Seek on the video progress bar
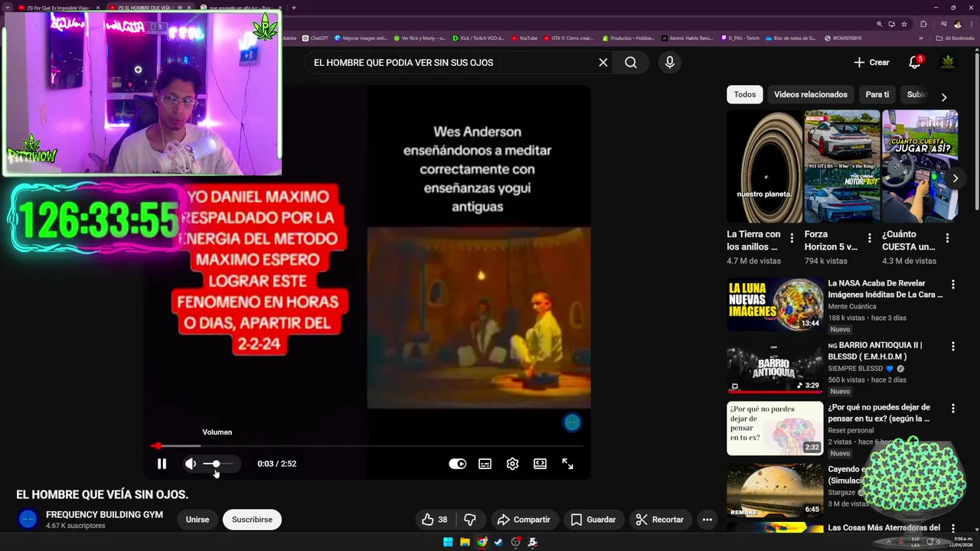 point(367,445)
